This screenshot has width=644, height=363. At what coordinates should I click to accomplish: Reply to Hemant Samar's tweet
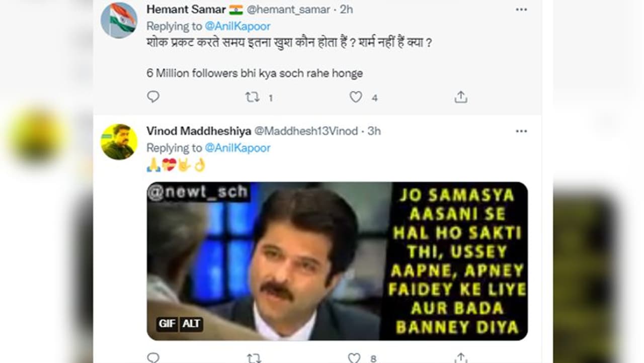coord(153,97)
